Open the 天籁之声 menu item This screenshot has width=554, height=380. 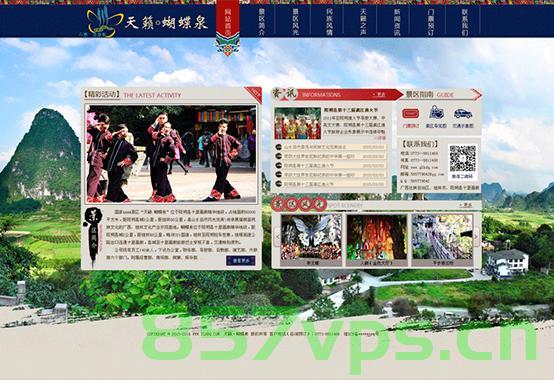363,22
